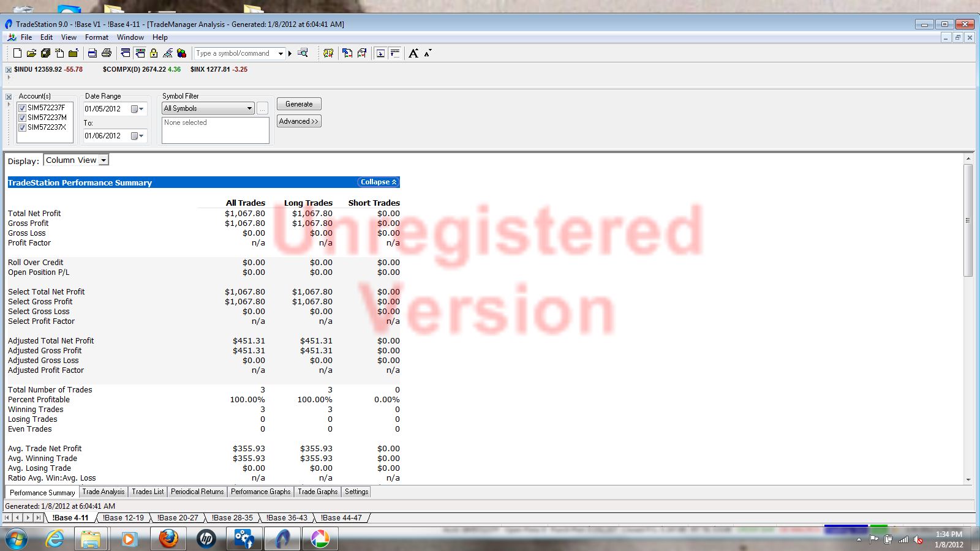
Task: Switch to the Settings tab
Action: coord(356,492)
